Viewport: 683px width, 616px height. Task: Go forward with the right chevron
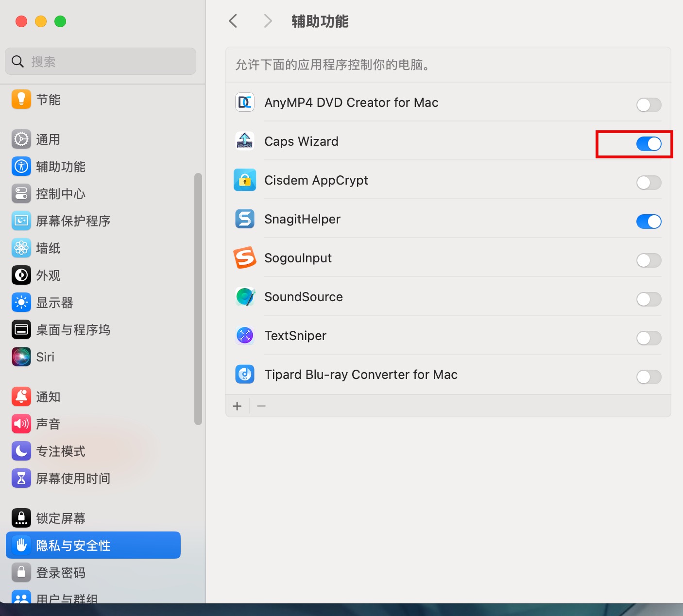point(268,21)
